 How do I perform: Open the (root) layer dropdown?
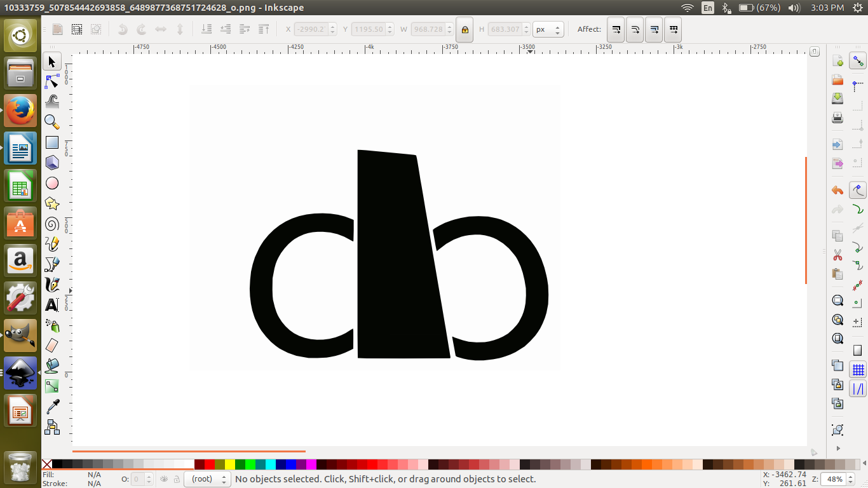pyautogui.click(x=207, y=479)
